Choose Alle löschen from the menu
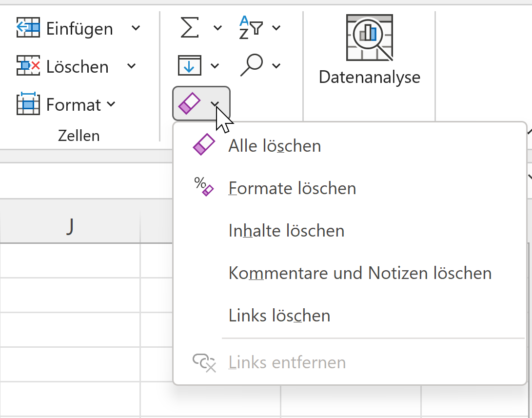Screen dimensions: 532x418 click(350, 146)
